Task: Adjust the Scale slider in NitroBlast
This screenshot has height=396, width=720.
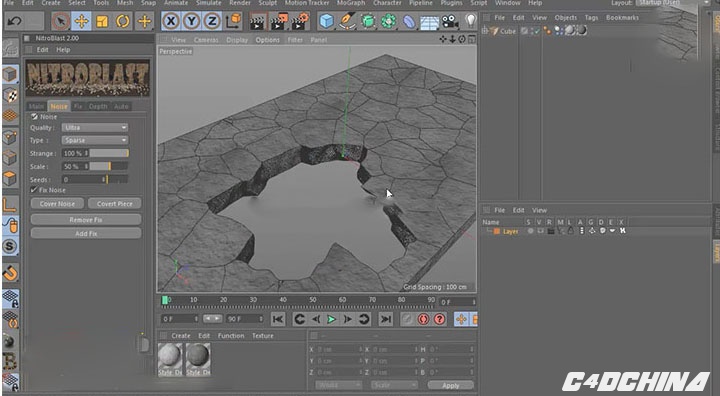Action: pyautogui.click(x=109, y=166)
